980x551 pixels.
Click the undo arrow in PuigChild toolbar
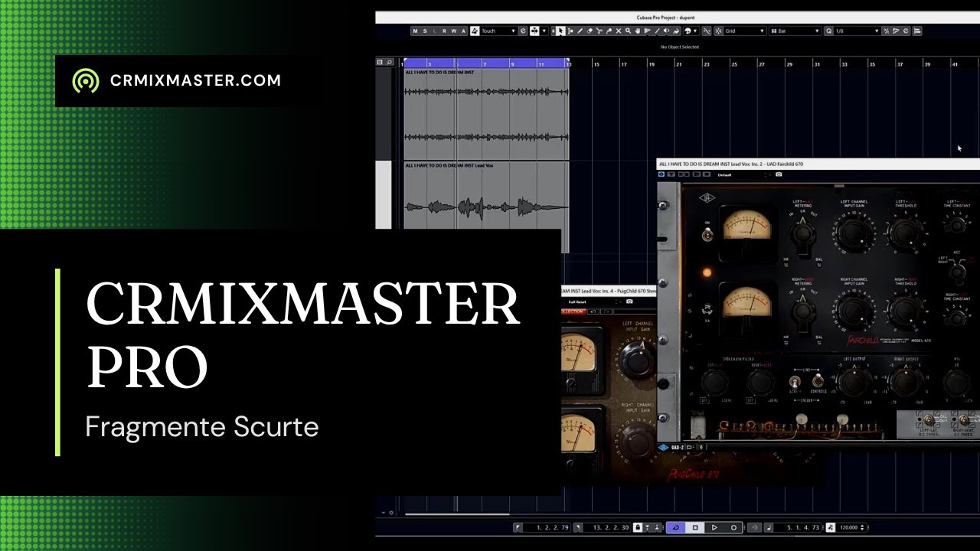(x=593, y=311)
